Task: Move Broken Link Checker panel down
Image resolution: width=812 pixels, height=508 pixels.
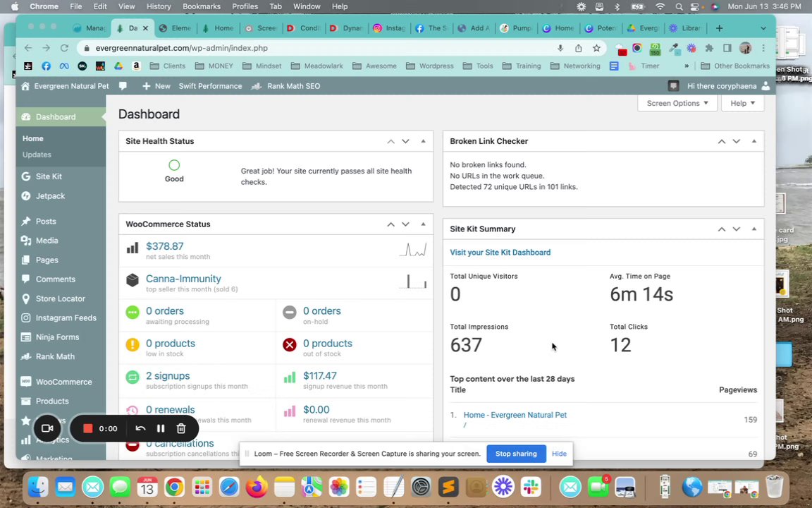Action: pyautogui.click(x=737, y=141)
